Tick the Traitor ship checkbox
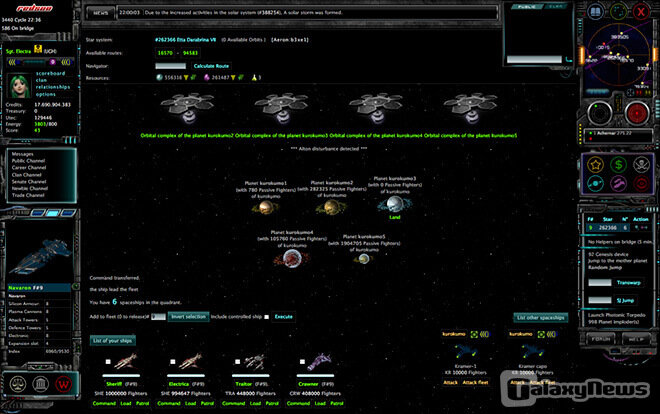The image size is (660, 414). pyautogui.click(x=237, y=361)
